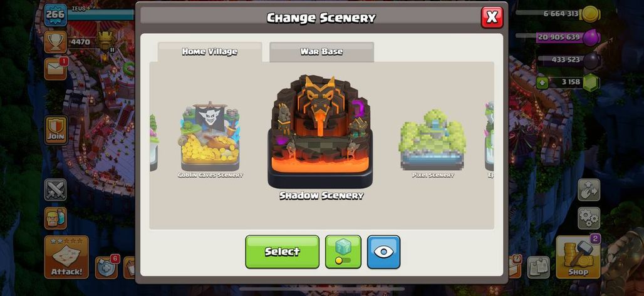The width and height of the screenshot is (644, 296).
Task: Select the Home Village tab
Action: tap(210, 52)
